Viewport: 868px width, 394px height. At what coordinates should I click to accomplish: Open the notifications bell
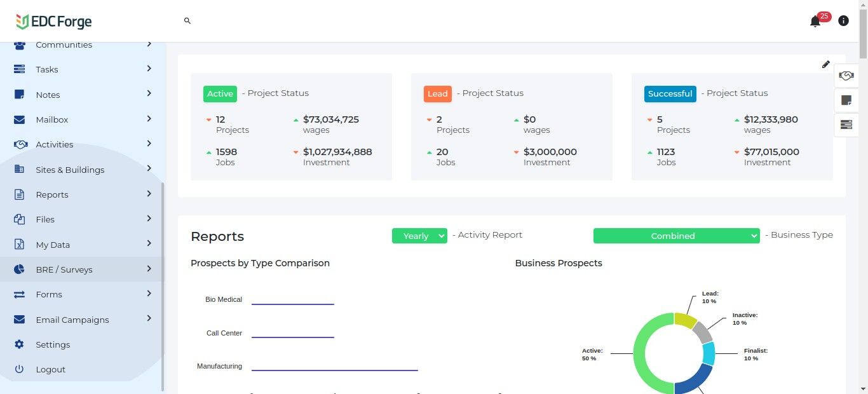coord(815,22)
